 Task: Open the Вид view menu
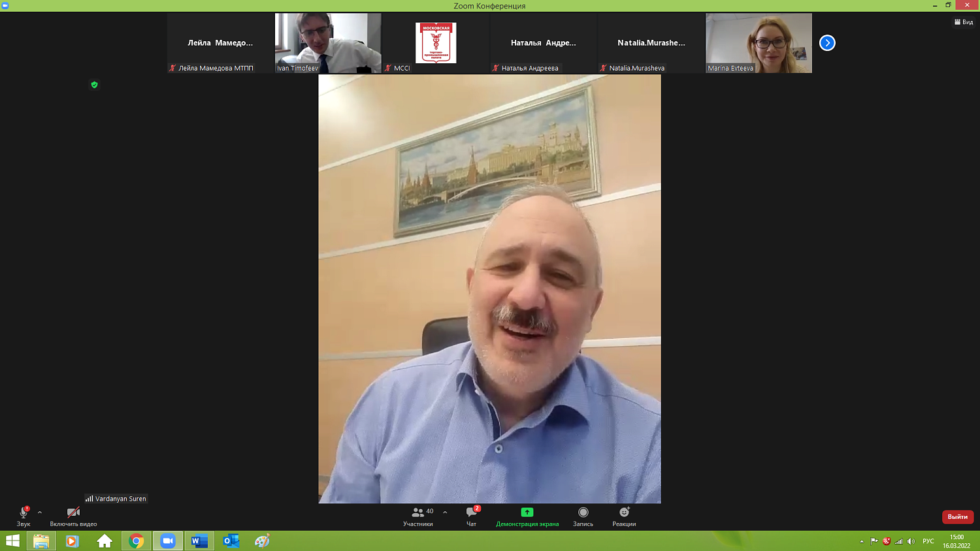(964, 22)
